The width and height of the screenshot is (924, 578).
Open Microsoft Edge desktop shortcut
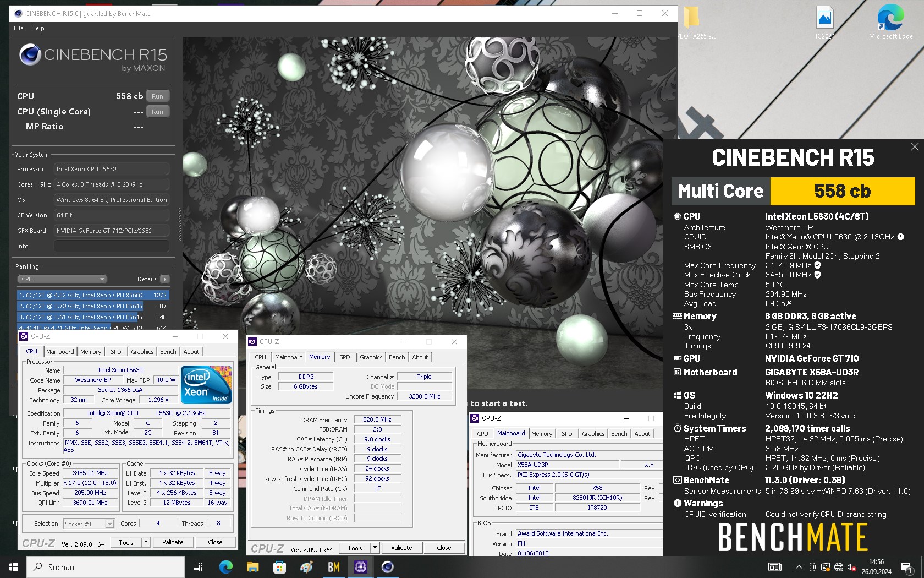[890, 23]
